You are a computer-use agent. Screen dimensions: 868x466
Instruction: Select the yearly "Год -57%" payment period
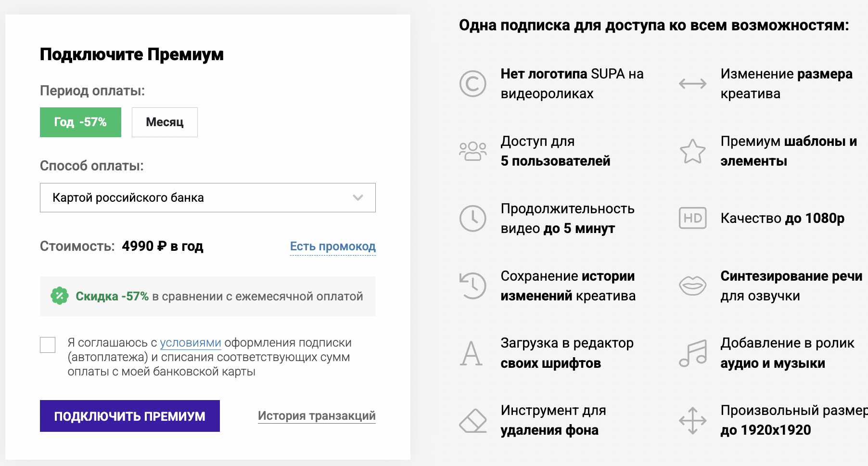(80, 122)
